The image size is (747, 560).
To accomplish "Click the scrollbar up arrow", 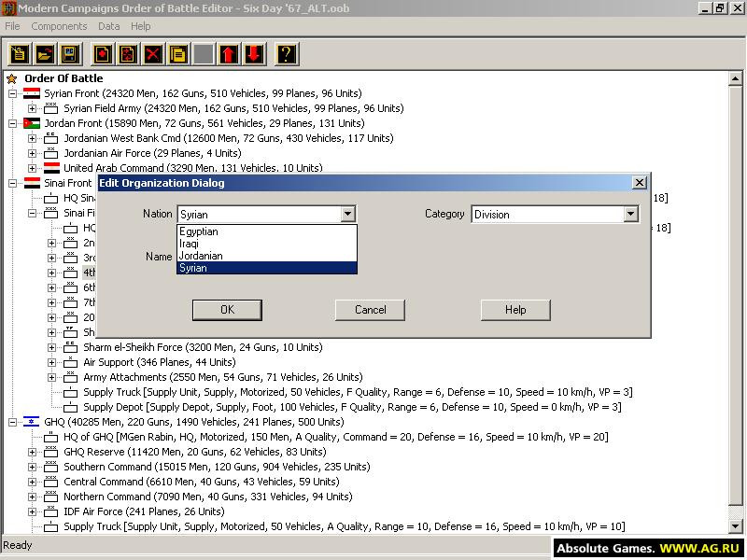I will [735, 78].
